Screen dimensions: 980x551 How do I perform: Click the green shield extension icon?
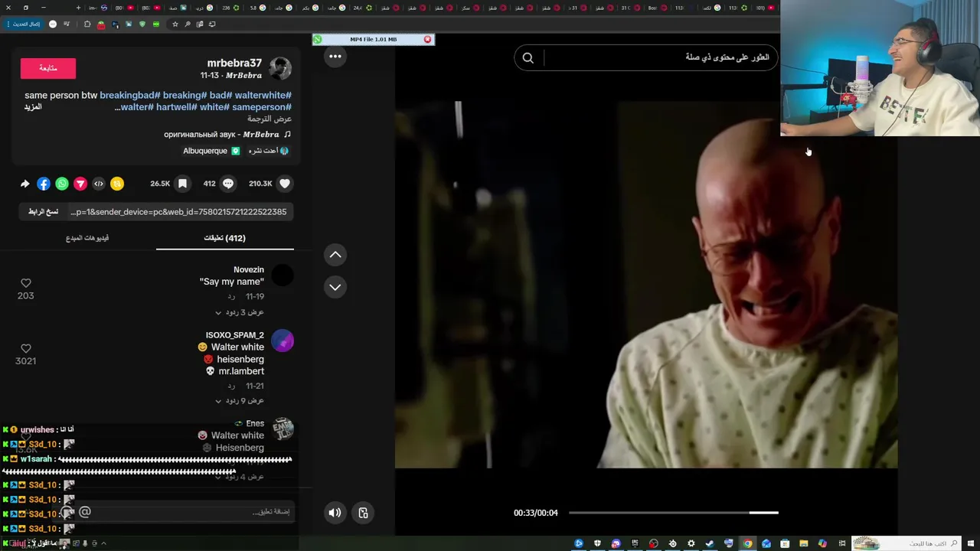pos(142,24)
